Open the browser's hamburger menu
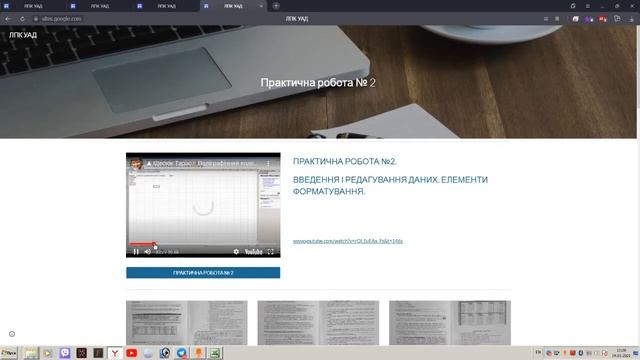The image size is (640, 360). pos(587,6)
